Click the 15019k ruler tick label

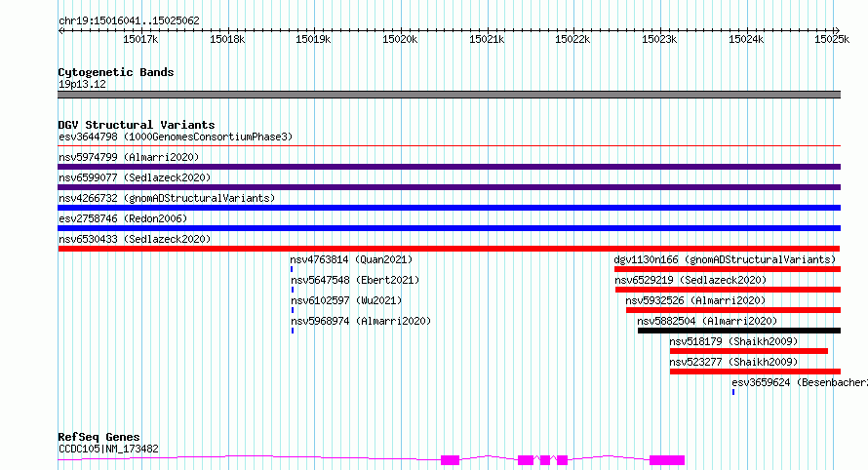coord(313,39)
